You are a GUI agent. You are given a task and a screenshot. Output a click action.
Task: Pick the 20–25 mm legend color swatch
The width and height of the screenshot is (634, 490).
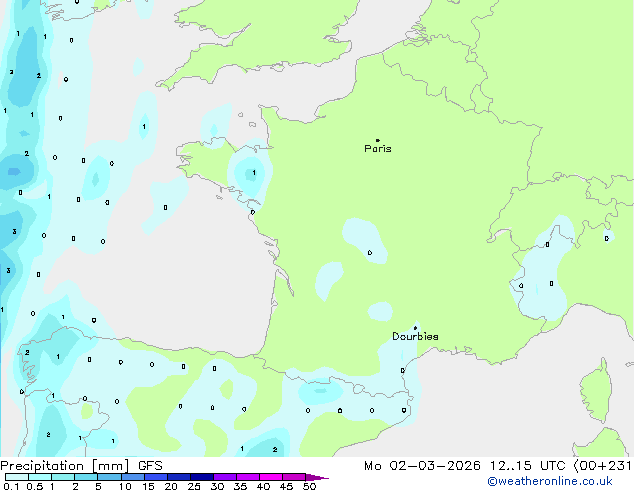point(178,477)
